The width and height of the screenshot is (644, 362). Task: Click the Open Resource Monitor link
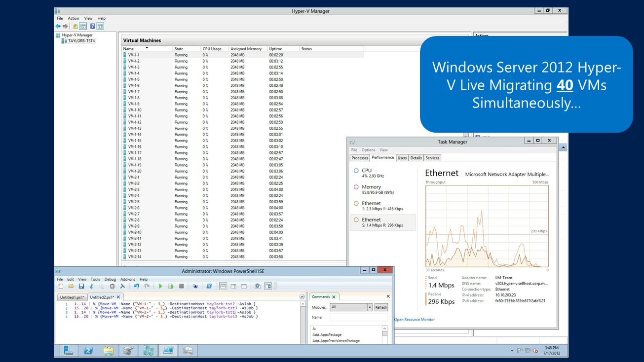tap(415, 320)
